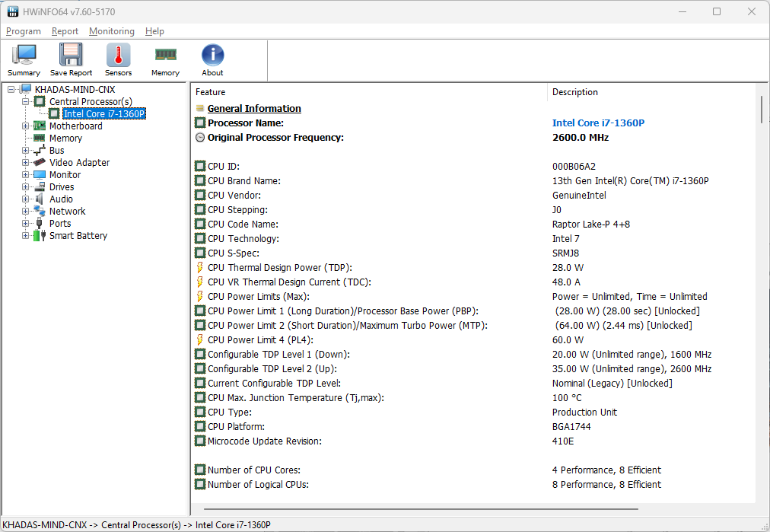Expand the Drives node

click(x=25, y=187)
